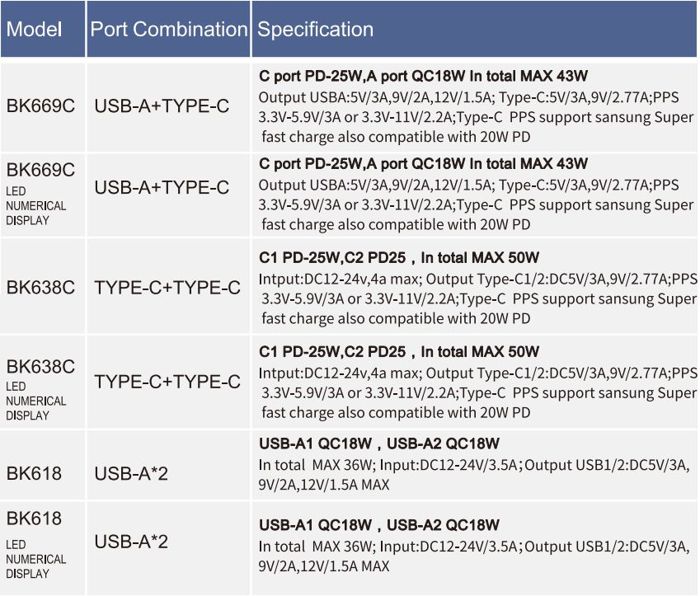The width and height of the screenshot is (700, 596).
Task: Select TYPE-C+TYPE-C in the fourth row
Action: click(167, 382)
